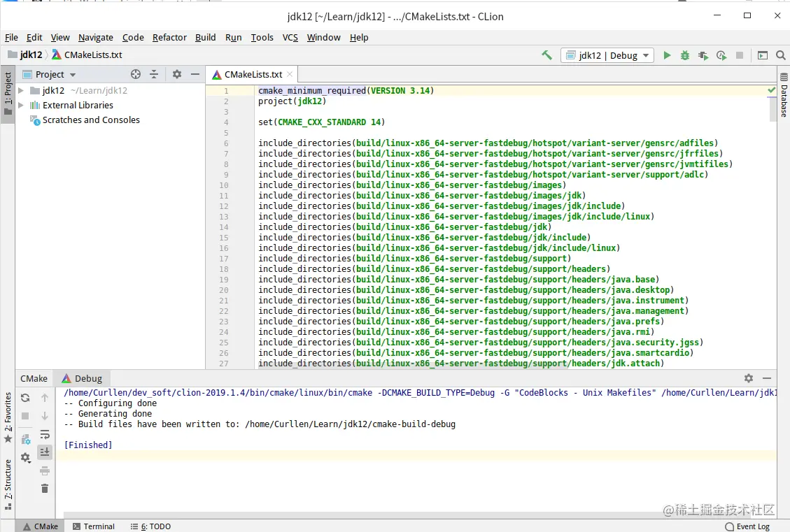This screenshot has width=790, height=532.
Task: Click the -- Generating done output line
Action: (108, 414)
